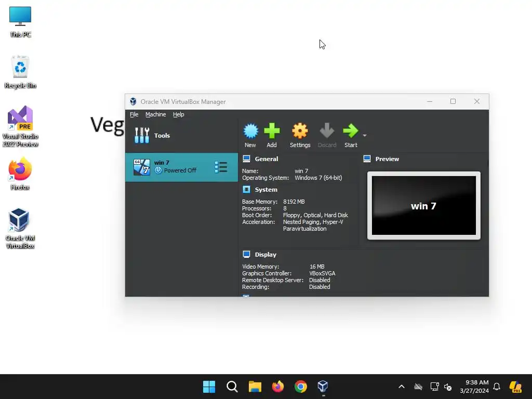The height and width of the screenshot is (399, 532).
Task: Expand the Start button dropdown arrow
Action: pos(365,136)
